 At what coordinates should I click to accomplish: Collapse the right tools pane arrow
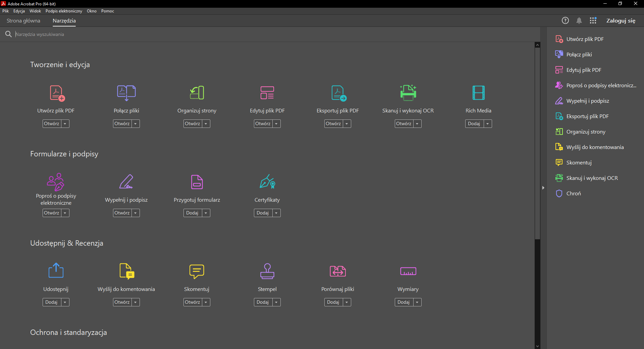pos(543,188)
